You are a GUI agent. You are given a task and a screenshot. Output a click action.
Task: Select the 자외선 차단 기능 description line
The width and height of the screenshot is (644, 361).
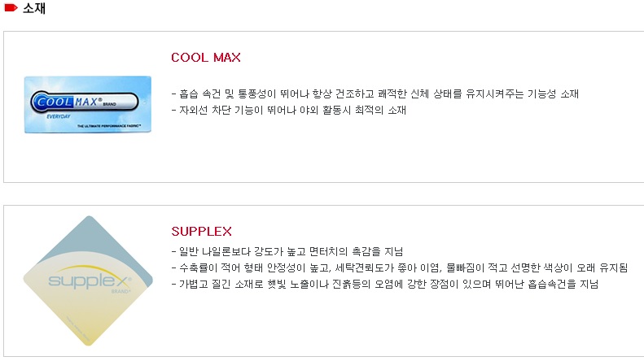(x=288, y=110)
